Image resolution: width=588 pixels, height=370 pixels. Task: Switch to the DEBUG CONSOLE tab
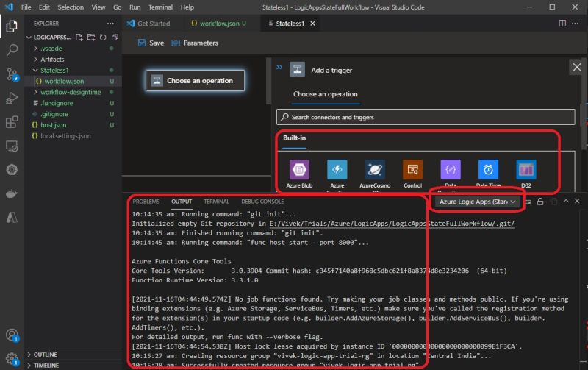coord(262,202)
